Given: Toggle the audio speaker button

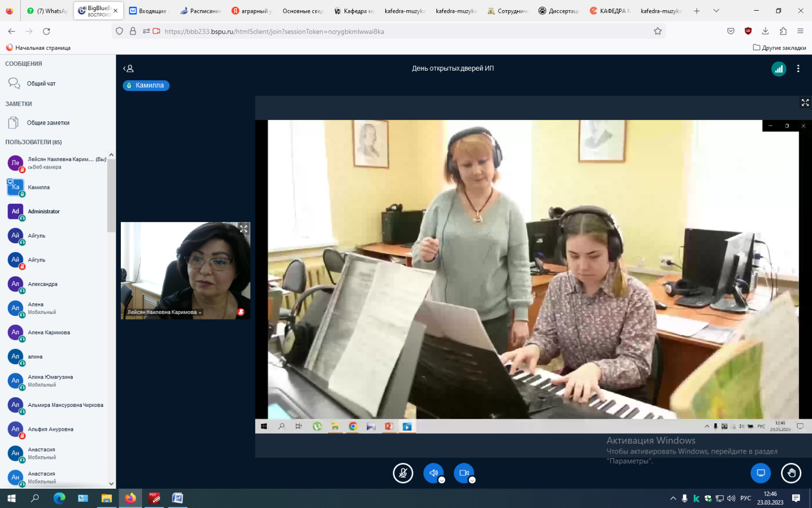Looking at the screenshot, I should point(433,473).
